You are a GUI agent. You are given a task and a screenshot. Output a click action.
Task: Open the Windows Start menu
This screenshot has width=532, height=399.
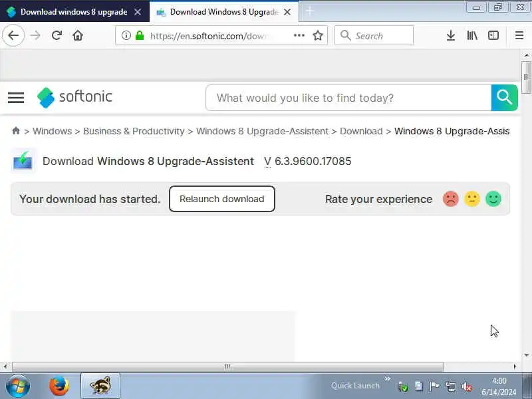click(18, 386)
